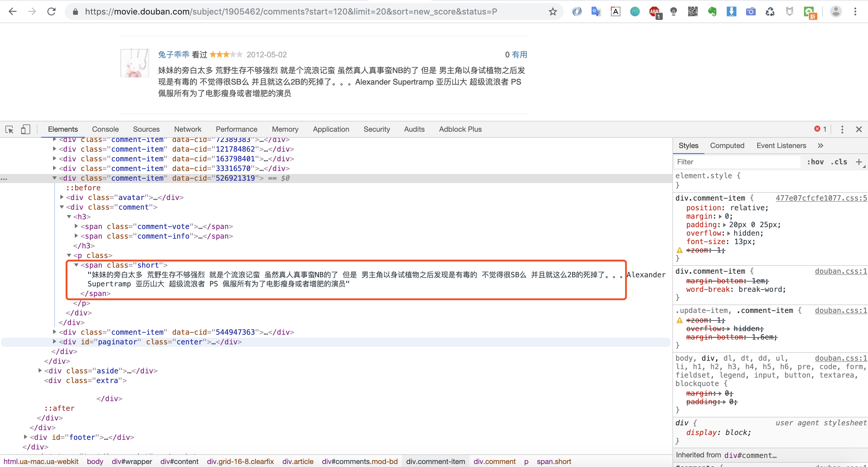Click the Elements panel tab
The width and height of the screenshot is (868, 467).
pos(63,129)
